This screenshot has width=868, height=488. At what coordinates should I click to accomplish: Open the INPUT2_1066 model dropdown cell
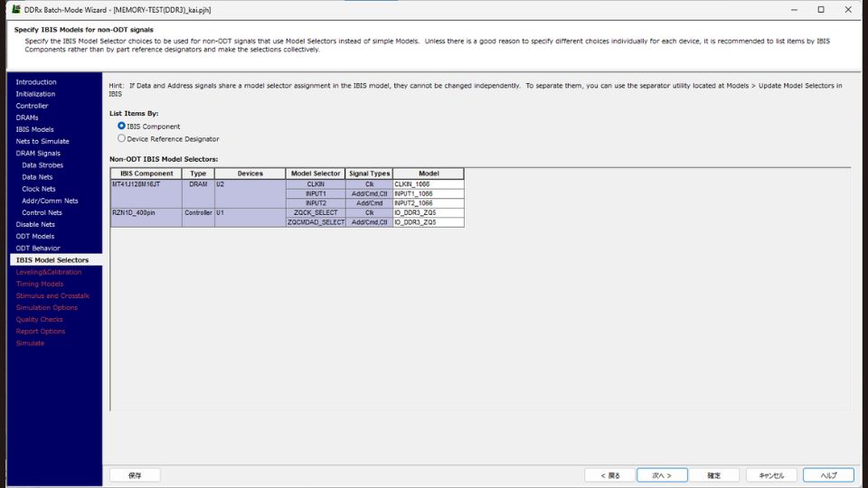tap(428, 203)
